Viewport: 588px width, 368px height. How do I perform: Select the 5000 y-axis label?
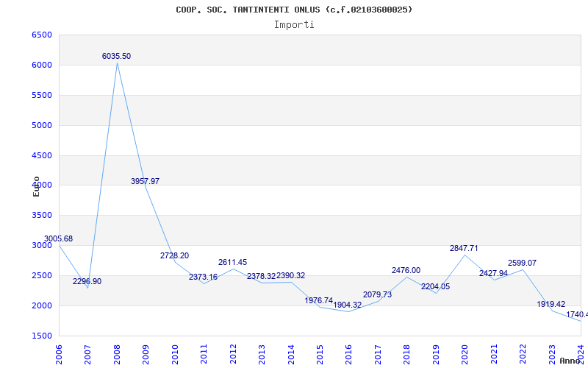click(x=42, y=125)
